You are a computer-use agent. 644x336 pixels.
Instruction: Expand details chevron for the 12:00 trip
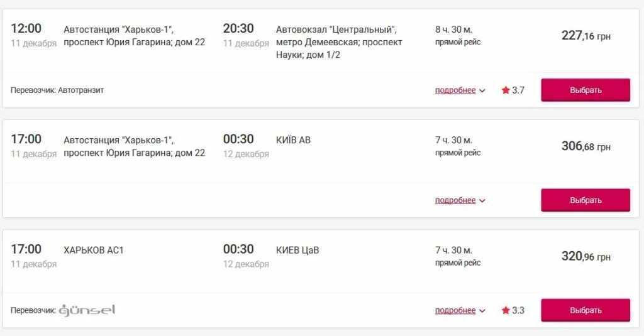tap(482, 90)
